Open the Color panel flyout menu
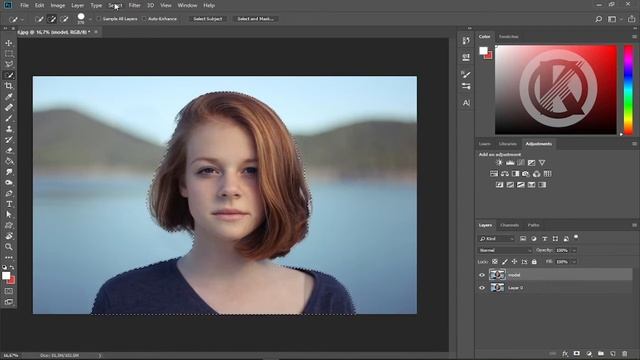Viewport: 640px width, 360px height. pyautogui.click(x=634, y=36)
